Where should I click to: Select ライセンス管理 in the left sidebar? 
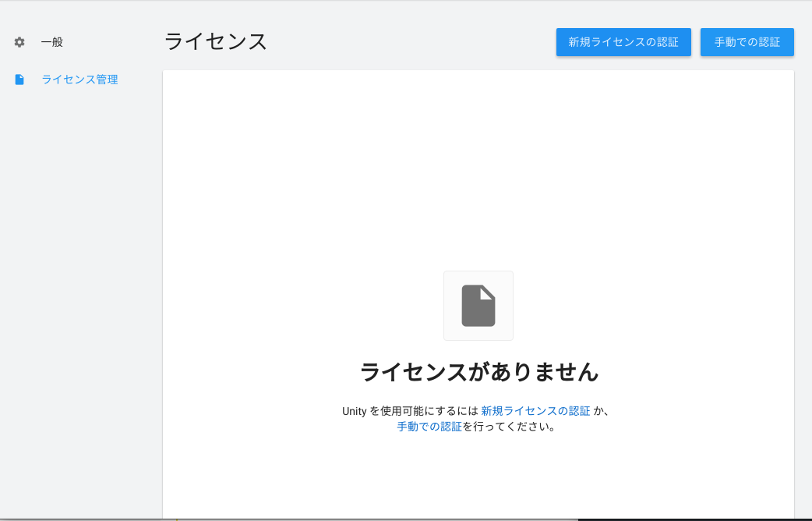click(79, 79)
